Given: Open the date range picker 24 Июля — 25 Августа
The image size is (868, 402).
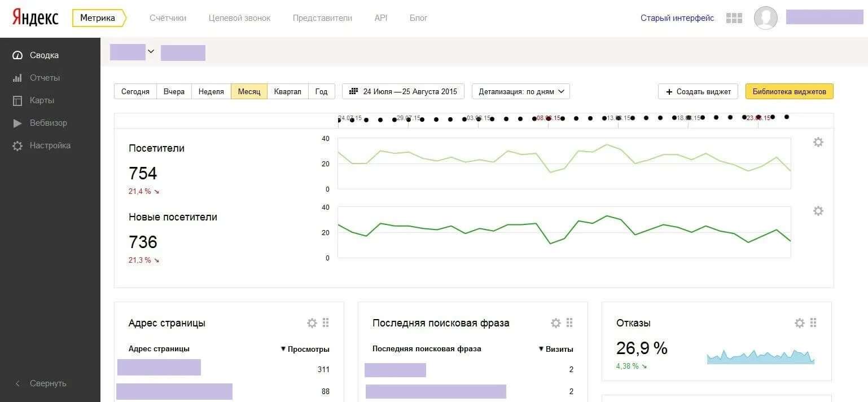Looking at the screenshot, I should click(404, 91).
